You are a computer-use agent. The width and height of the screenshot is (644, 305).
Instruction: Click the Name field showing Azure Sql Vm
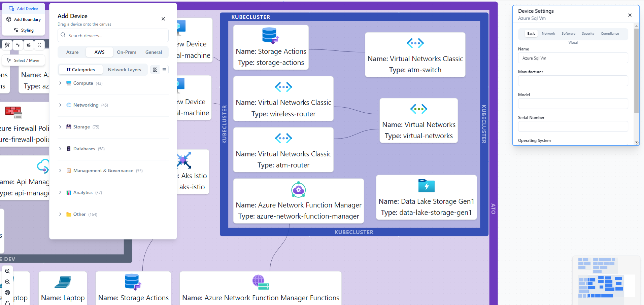pyautogui.click(x=573, y=58)
